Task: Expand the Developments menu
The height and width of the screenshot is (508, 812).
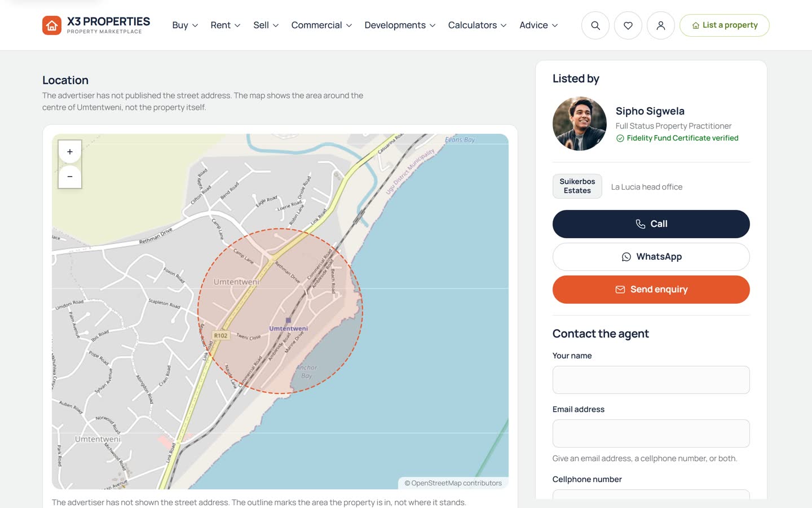Action: [x=400, y=25]
